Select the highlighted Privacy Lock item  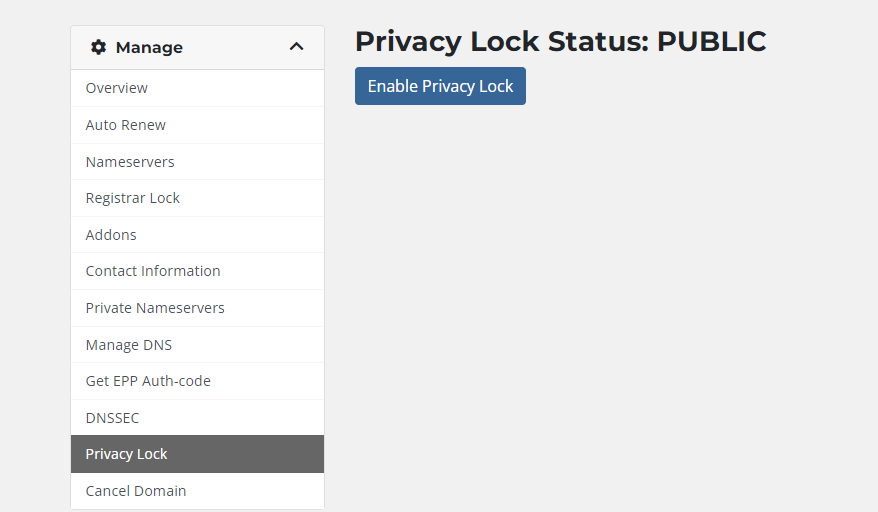point(197,454)
